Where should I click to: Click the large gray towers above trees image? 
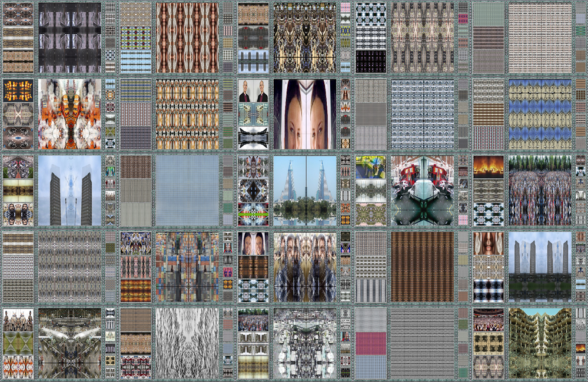(540, 267)
